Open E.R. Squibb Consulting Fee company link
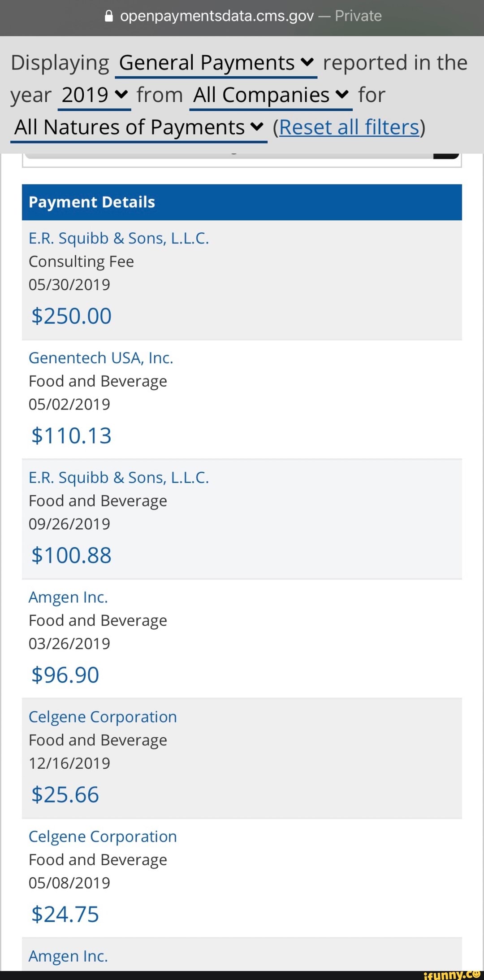484x980 pixels. tap(119, 239)
